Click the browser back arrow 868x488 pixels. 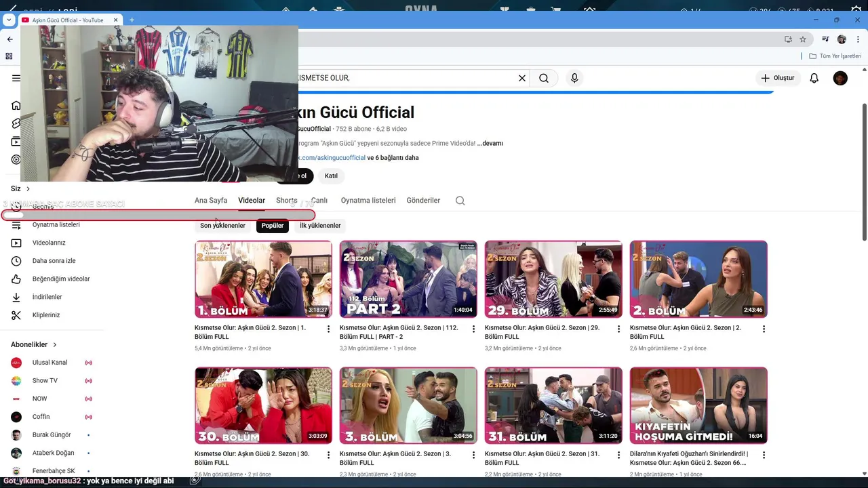click(9, 39)
